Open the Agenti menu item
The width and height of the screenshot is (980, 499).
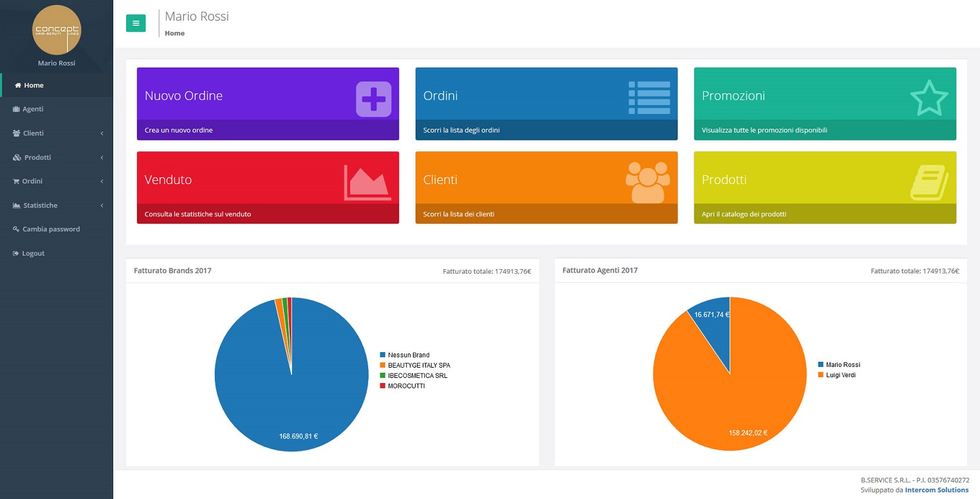click(x=33, y=109)
